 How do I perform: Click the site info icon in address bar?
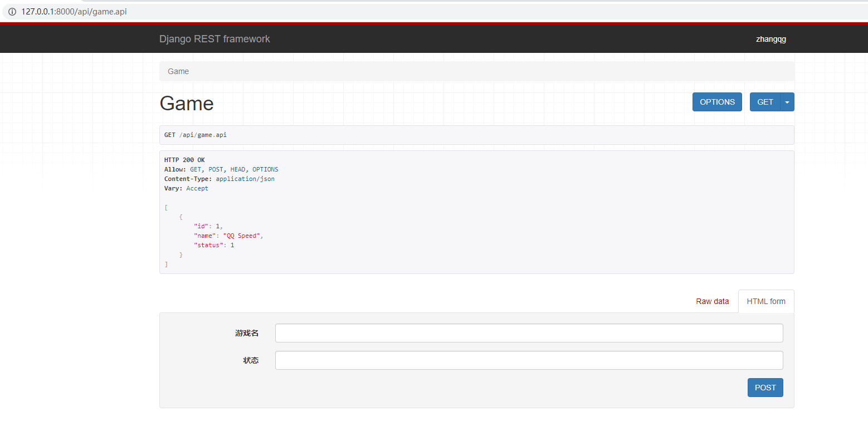[12, 12]
